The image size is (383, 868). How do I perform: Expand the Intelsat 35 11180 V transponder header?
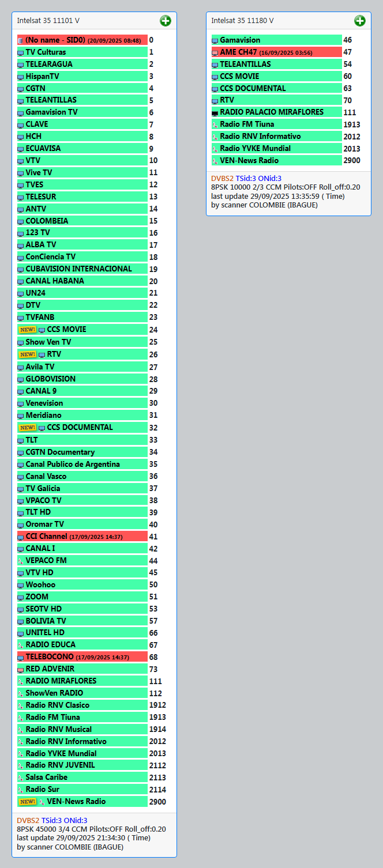242,21
